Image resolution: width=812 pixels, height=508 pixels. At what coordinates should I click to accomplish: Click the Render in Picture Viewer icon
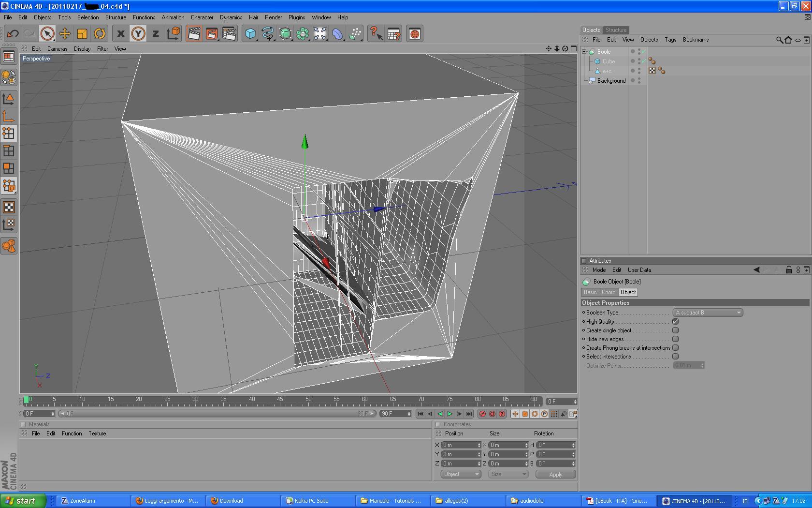click(x=211, y=34)
